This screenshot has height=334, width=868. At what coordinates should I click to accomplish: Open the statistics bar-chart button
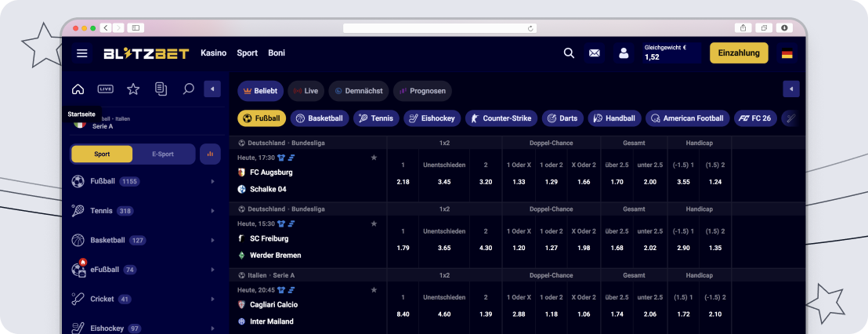click(210, 154)
